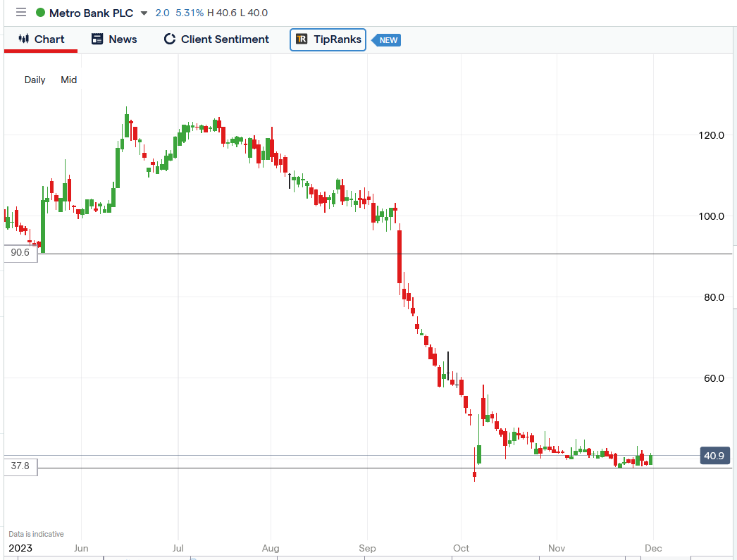Click the 120.0 price axis label

click(x=711, y=135)
